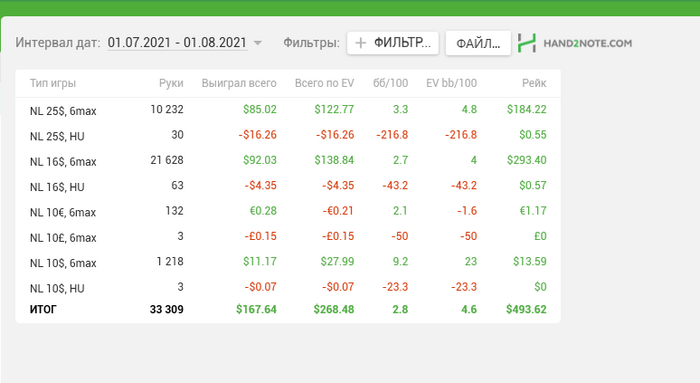Select the NL 10$, 6max row
This screenshot has width=700, height=383.
[288, 262]
